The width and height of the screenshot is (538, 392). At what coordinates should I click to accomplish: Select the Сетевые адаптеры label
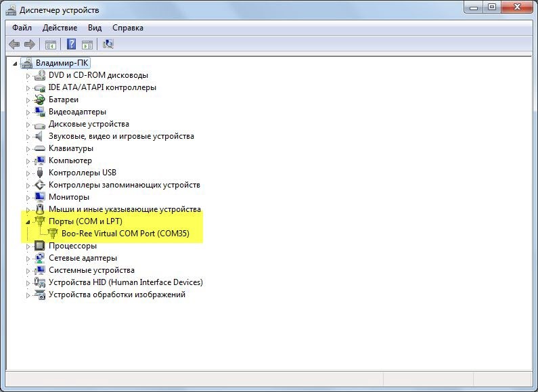pos(83,258)
